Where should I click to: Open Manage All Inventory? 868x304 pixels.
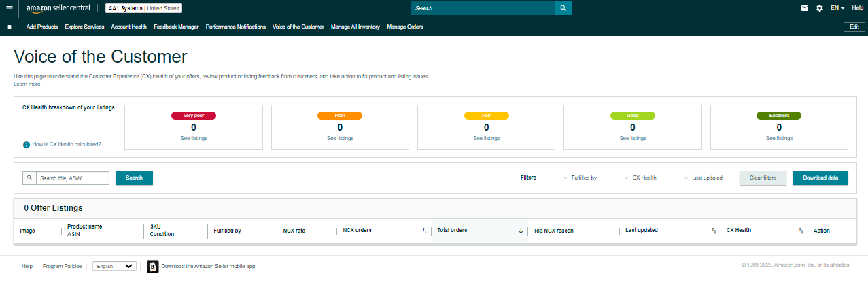click(355, 27)
